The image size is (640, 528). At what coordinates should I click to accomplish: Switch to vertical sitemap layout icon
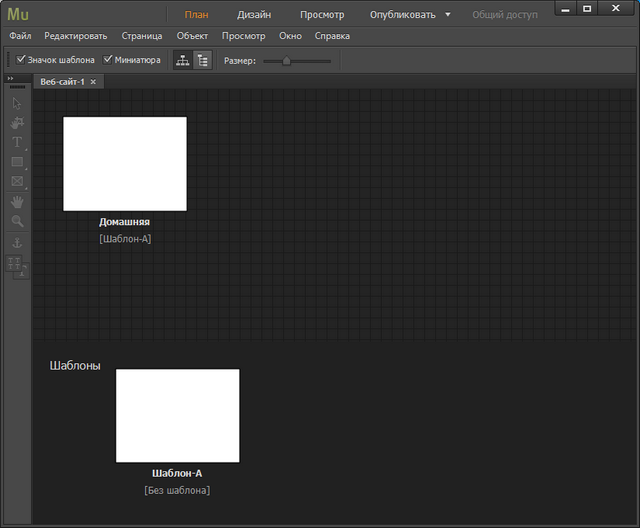(202, 60)
